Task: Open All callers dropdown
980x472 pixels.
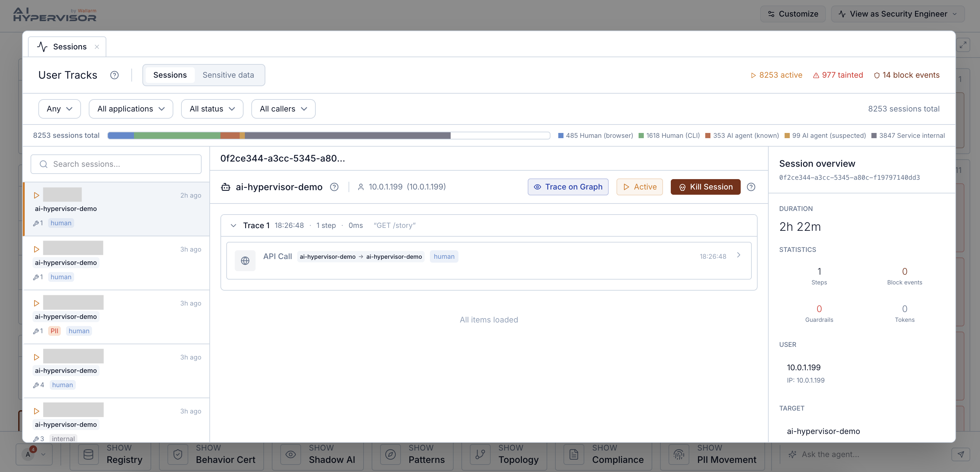Action: pos(283,109)
